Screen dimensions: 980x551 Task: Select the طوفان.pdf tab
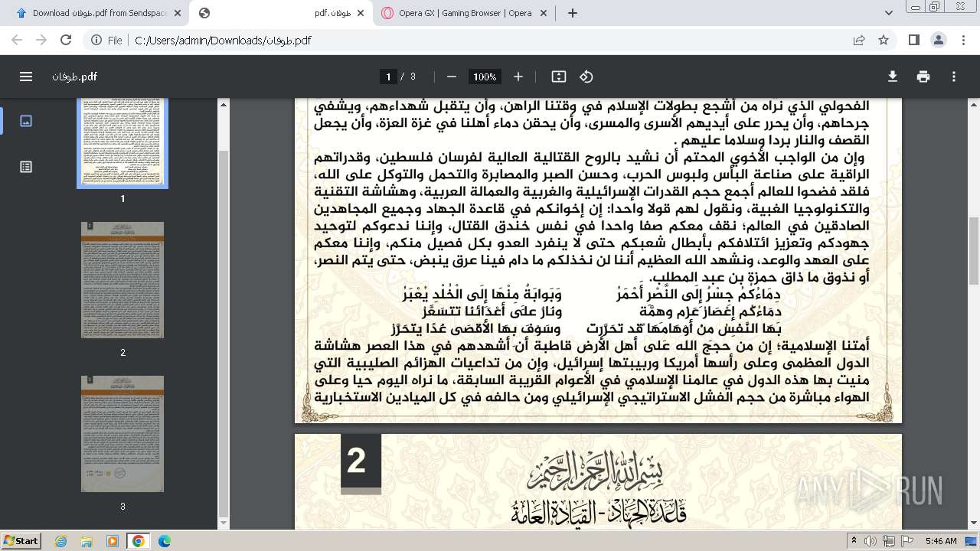[281, 13]
